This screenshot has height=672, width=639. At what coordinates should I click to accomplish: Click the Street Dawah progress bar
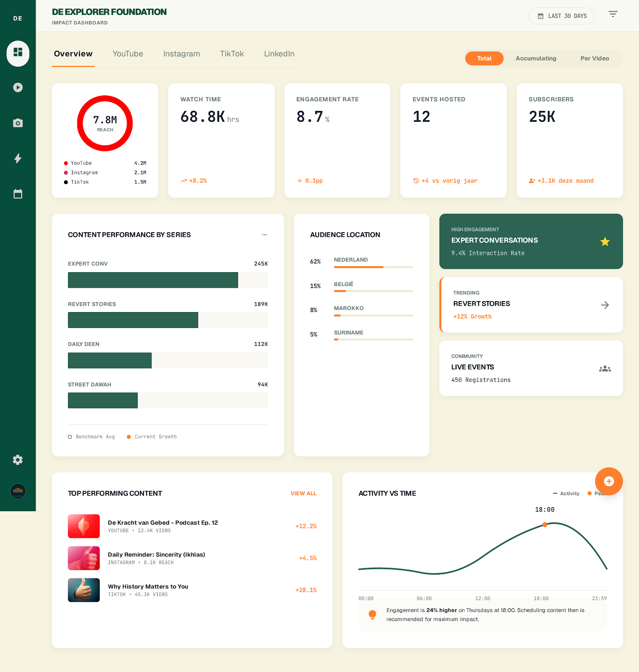168,400
